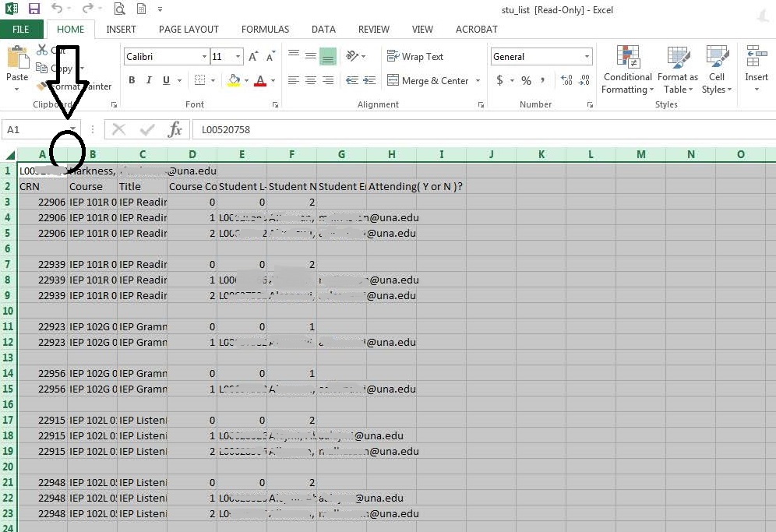
Task: Switch to the PAGE LAYOUT tab
Action: [189, 30]
